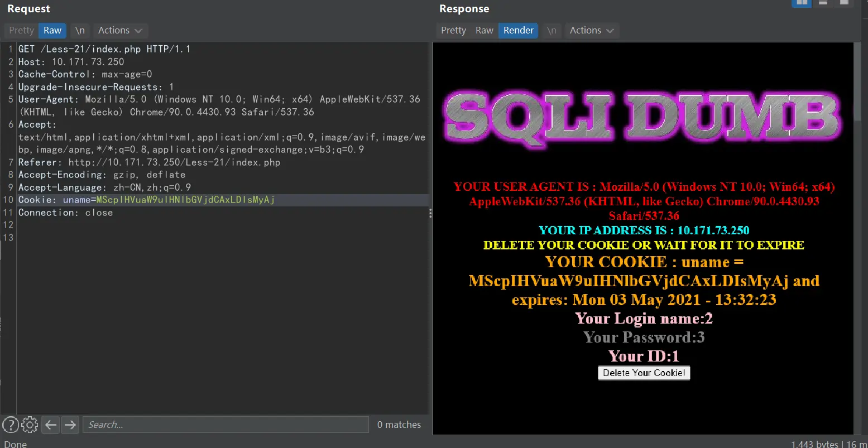Click the divider handle between Request and Response

430,213
